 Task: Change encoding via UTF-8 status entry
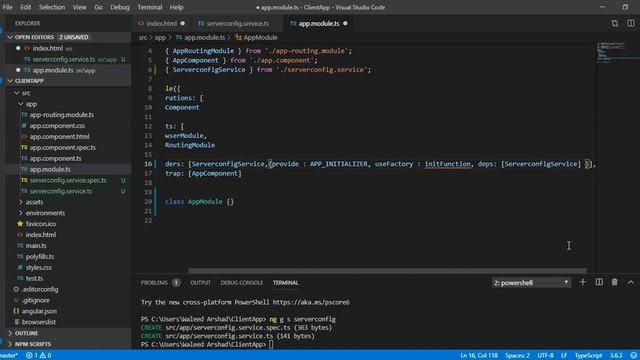click(x=545, y=356)
